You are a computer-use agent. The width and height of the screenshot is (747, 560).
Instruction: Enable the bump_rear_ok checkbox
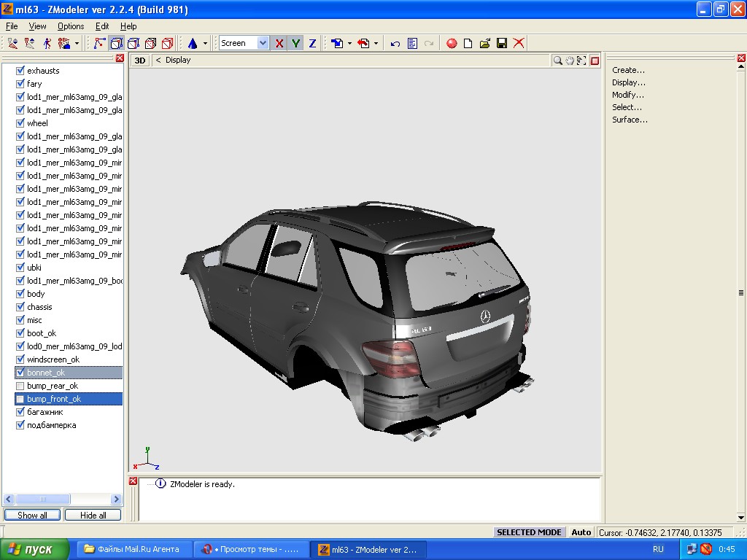(20, 386)
